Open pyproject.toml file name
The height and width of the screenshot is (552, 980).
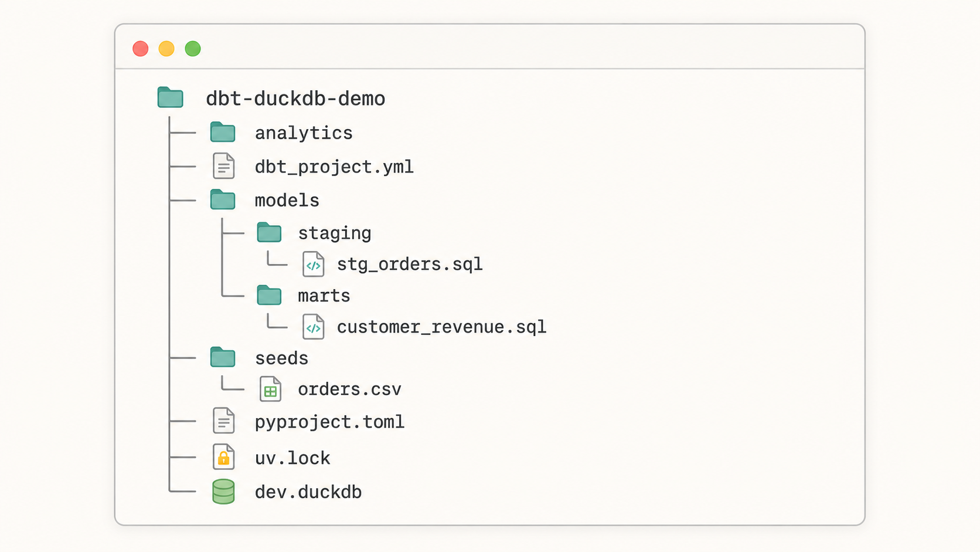pyautogui.click(x=330, y=422)
